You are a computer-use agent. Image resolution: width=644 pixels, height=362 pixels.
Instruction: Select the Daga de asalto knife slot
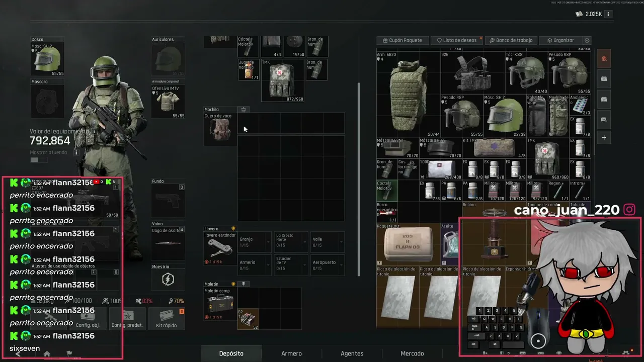point(168,243)
